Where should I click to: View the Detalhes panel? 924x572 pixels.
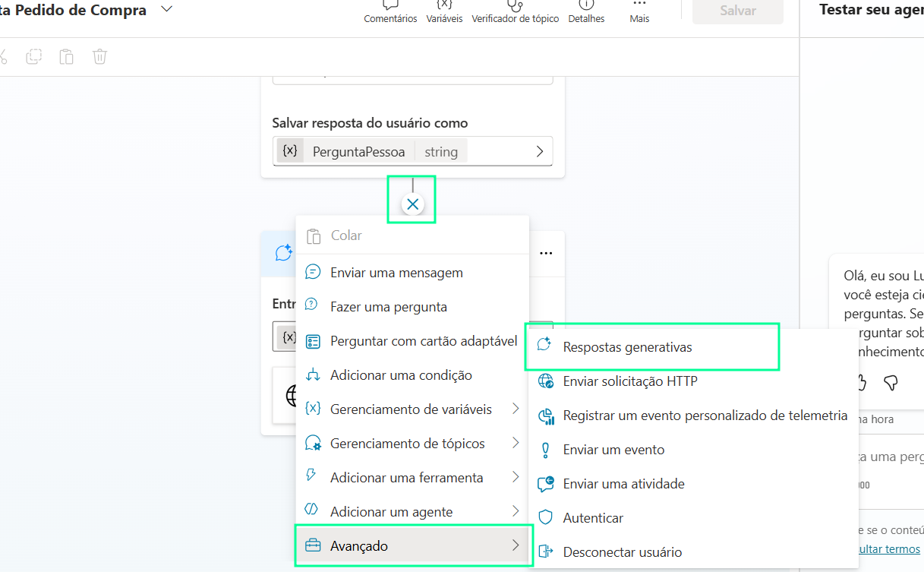(x=585, y=11)
